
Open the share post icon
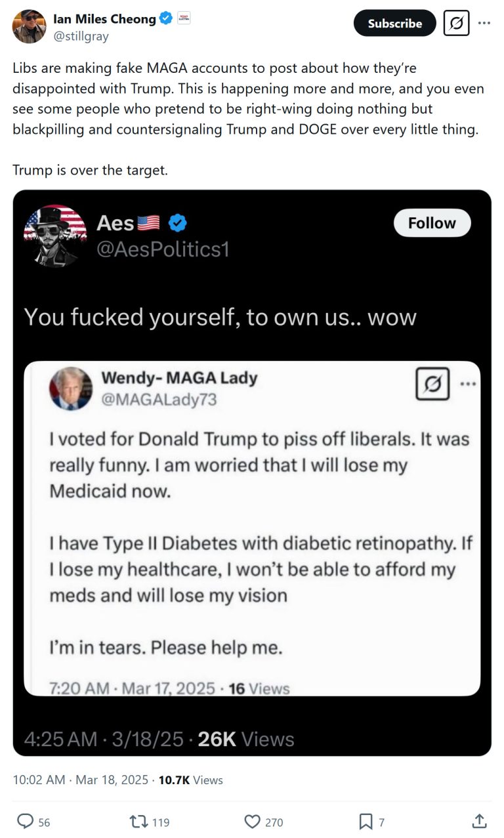(x=479, y=821)
